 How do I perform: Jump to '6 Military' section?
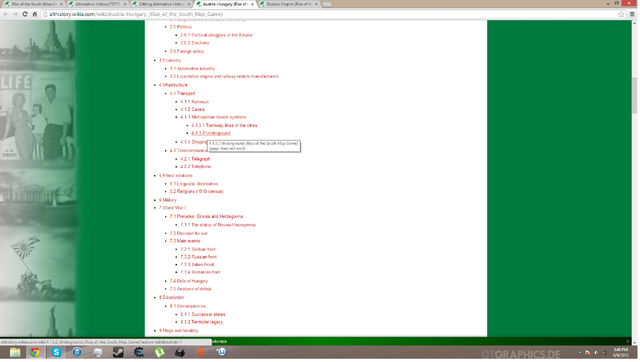168,200
